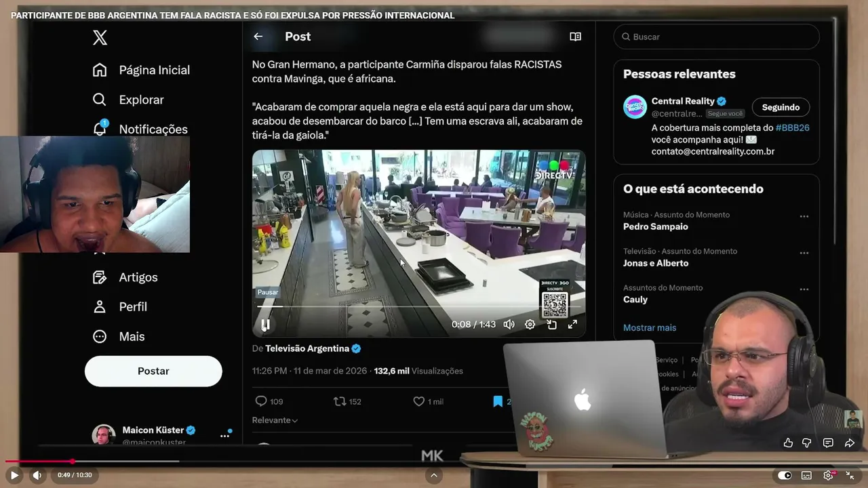Image resolution: width=868 pixels, height=488 pixels.
Task: Open the Perfil page
Action: tap(133, 306)
